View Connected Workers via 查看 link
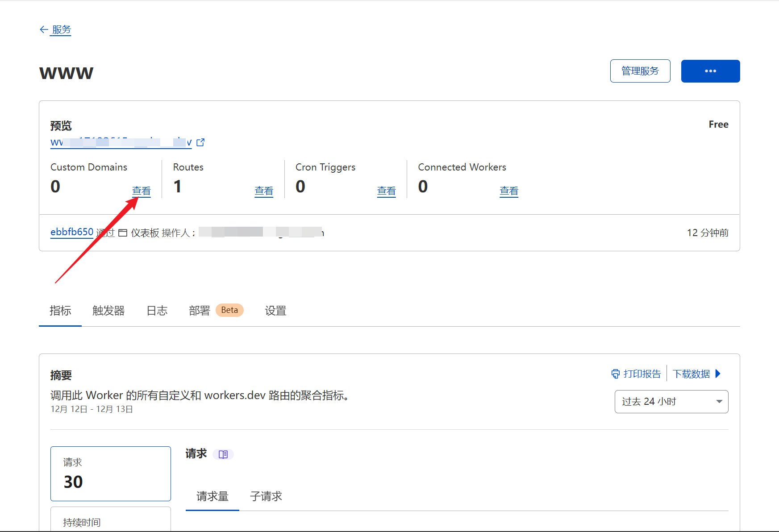 coord(509,191)
